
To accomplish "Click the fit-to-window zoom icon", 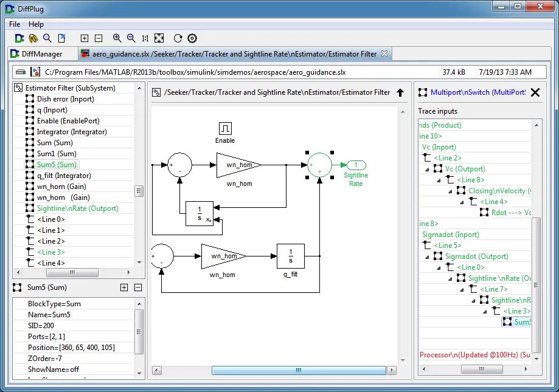I will [159, 38].
